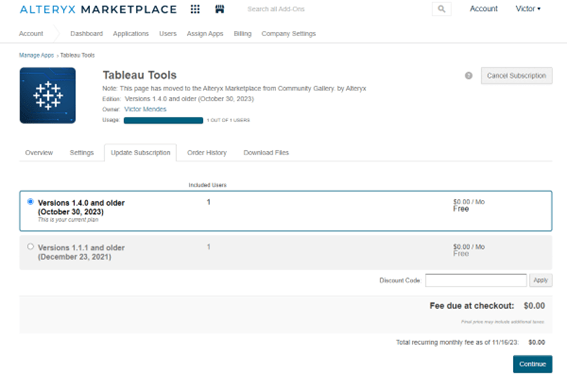Open the Overview tab
Viewport: 567px width, 389px height.
pos(39,153)
